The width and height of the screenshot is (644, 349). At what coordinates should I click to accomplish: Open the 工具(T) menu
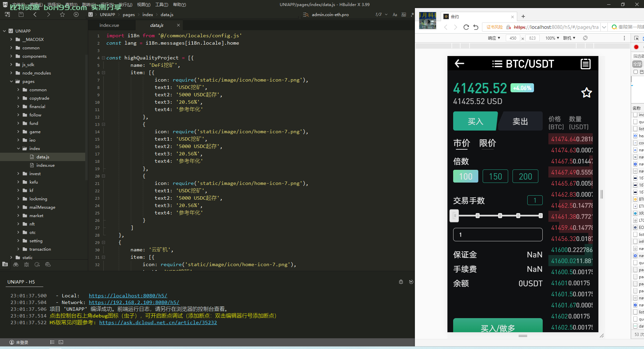(162, 5)
